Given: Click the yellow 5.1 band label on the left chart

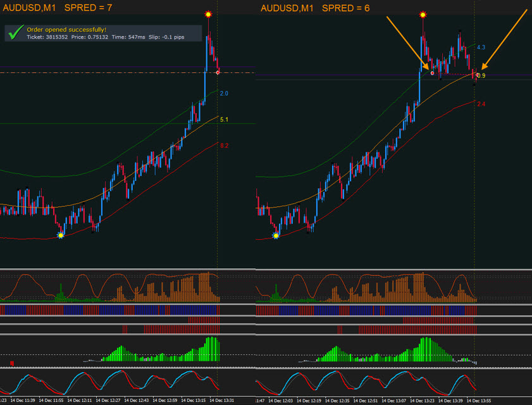Looking at the screenshot, I should [224, 120].
